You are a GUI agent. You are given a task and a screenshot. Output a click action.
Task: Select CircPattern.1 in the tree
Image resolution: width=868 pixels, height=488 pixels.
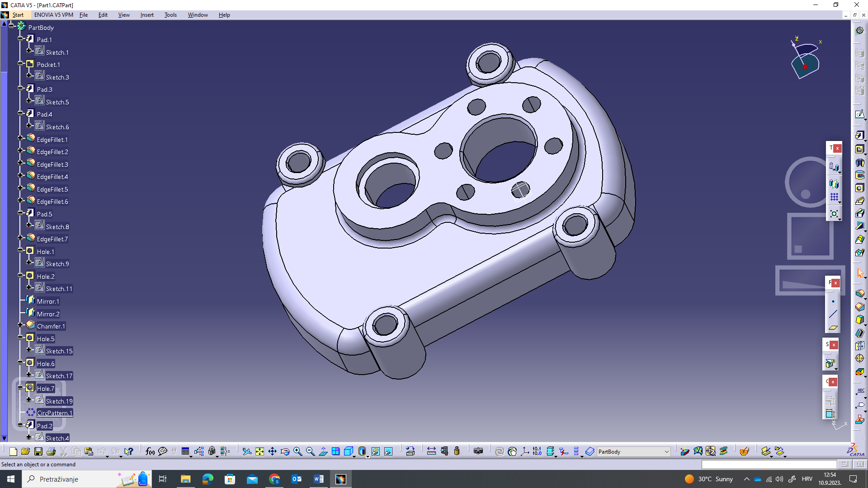coord(54,413)
